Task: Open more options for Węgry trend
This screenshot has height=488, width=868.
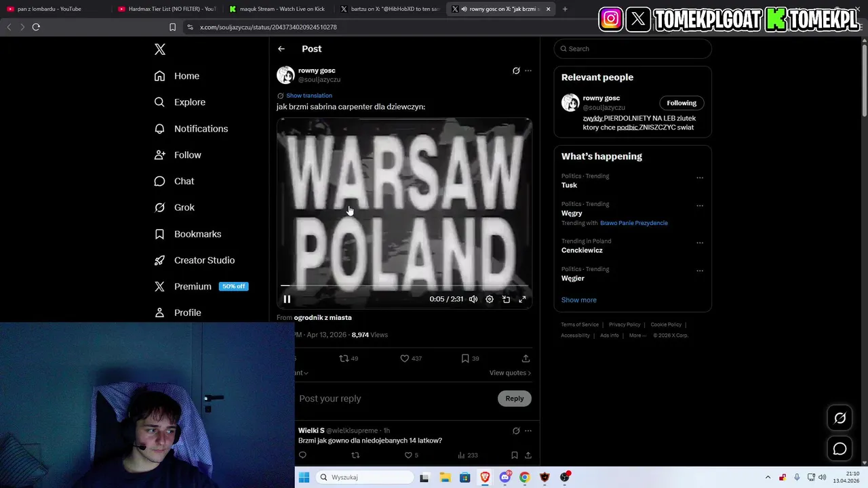Action: [x=700, y=205]
